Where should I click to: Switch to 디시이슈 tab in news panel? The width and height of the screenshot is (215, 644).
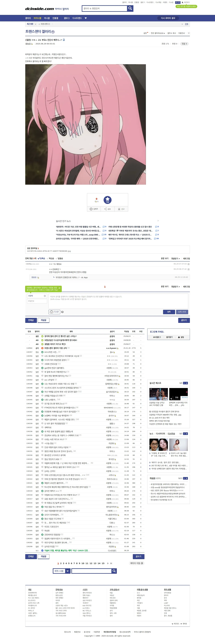(x=171, y=434)
